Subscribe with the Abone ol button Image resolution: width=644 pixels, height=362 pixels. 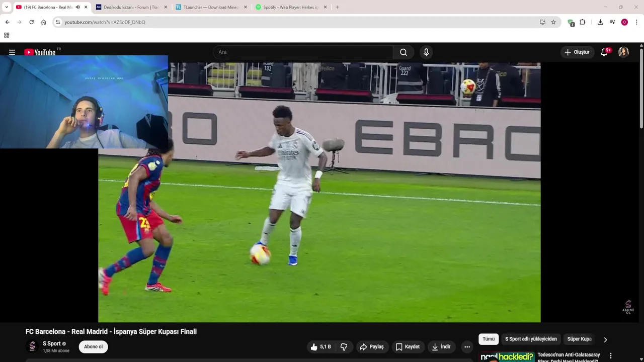point(93,347)
